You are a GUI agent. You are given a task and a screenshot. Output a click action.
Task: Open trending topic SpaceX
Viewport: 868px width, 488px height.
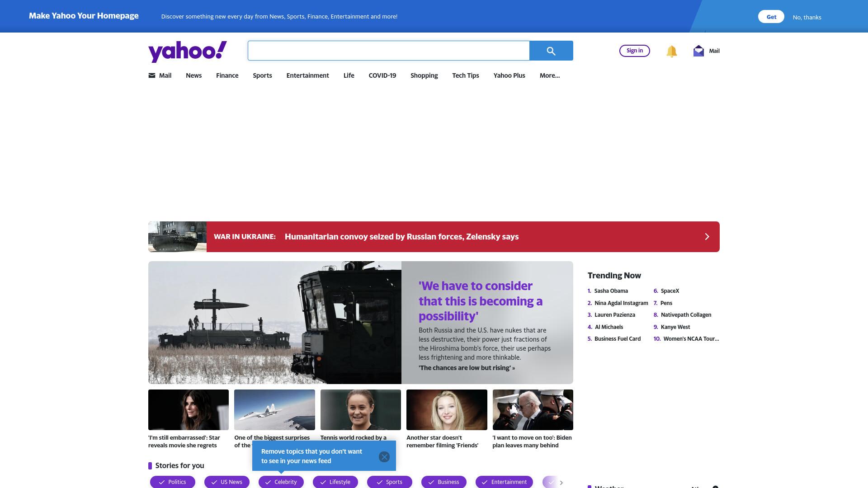[x=670, y=291]
